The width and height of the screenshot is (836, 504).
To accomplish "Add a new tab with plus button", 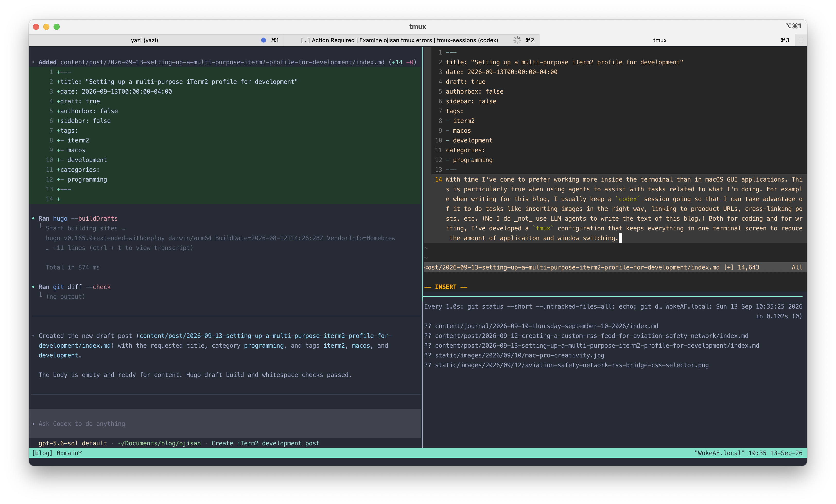I will [801, 40].
